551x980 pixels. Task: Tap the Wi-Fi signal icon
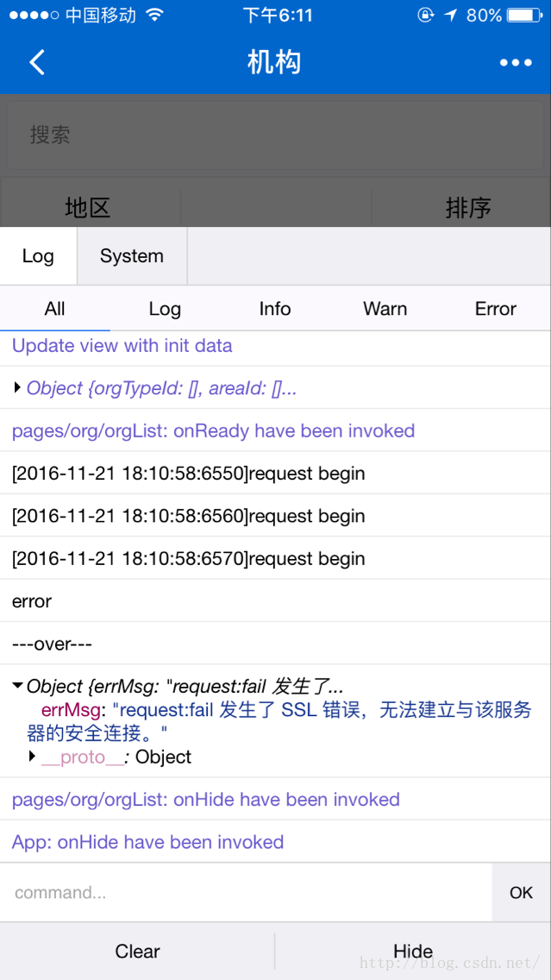[x=154, y=16]
